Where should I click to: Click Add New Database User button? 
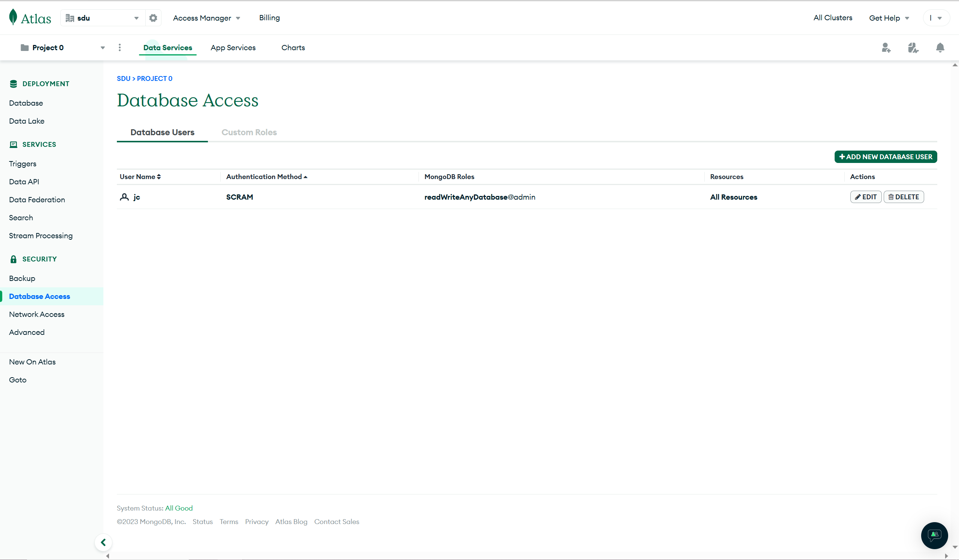click(x=886, y=157)
